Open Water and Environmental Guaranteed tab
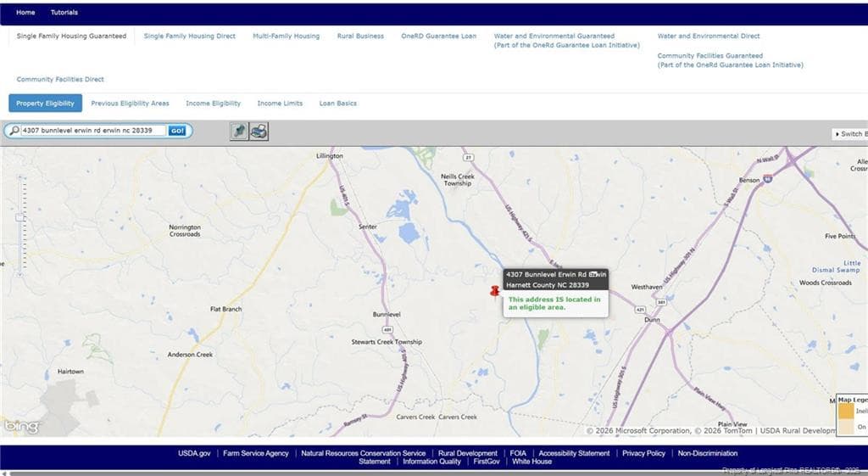Screen dimensions: 868x476 pyautogui.click(x=567, y=41)
